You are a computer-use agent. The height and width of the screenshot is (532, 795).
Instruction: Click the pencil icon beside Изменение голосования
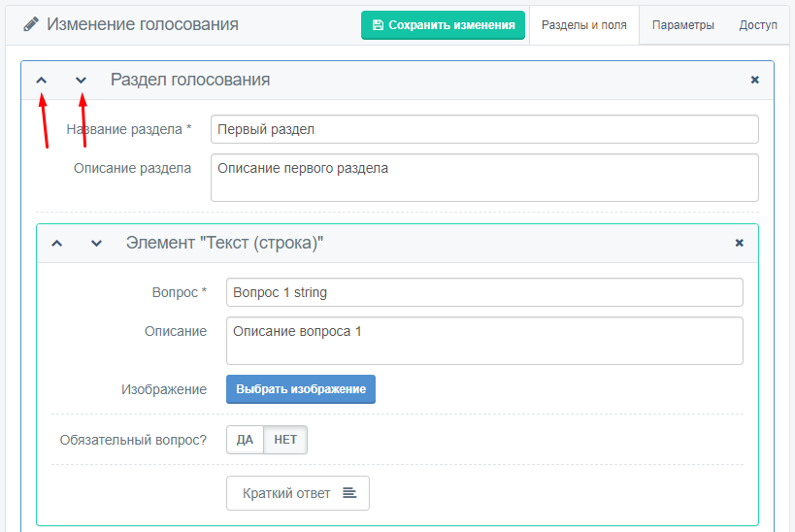[31, 24]
